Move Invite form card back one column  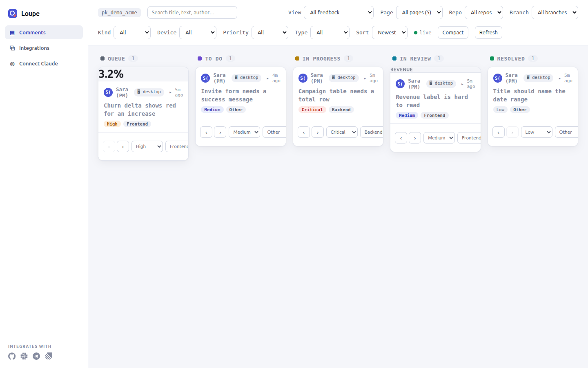tap(206, 132)
